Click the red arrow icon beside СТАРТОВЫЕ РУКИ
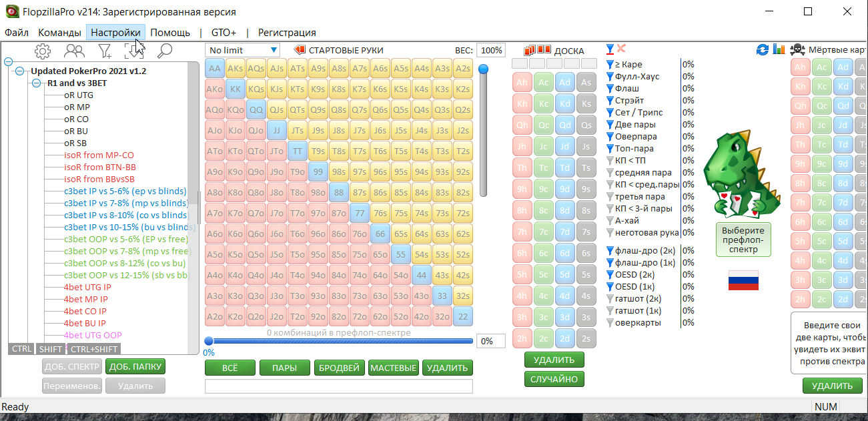This screenshot has width=868, height=421. coord(300,50)
